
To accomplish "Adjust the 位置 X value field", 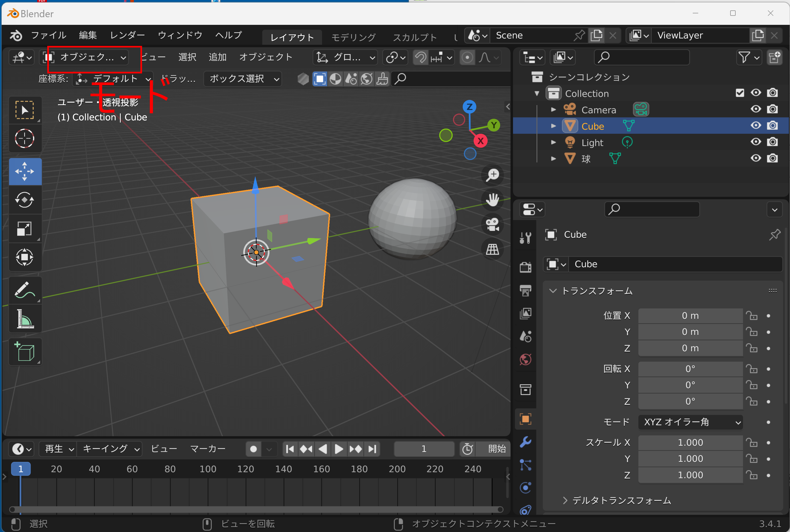I will (x=691, y=316).
